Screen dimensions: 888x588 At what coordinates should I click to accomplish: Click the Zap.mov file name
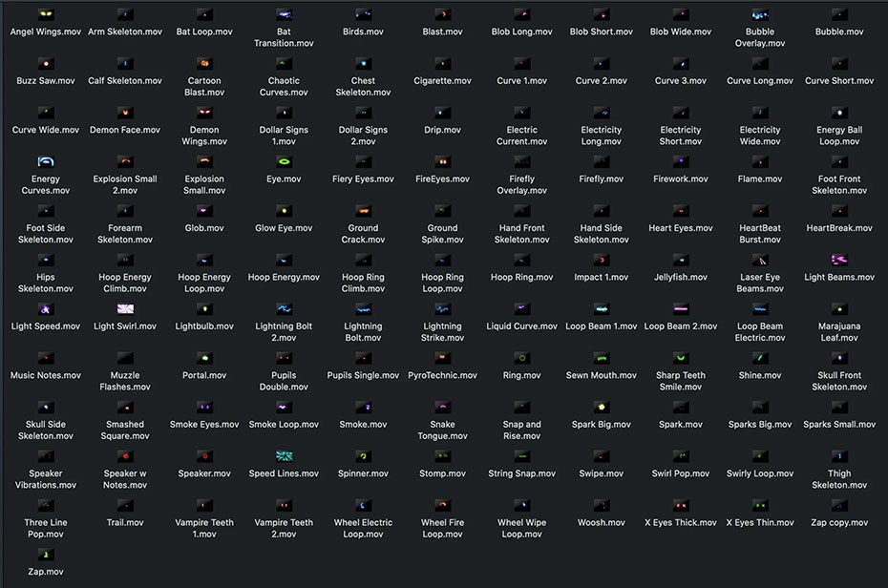tap(46, 572)
